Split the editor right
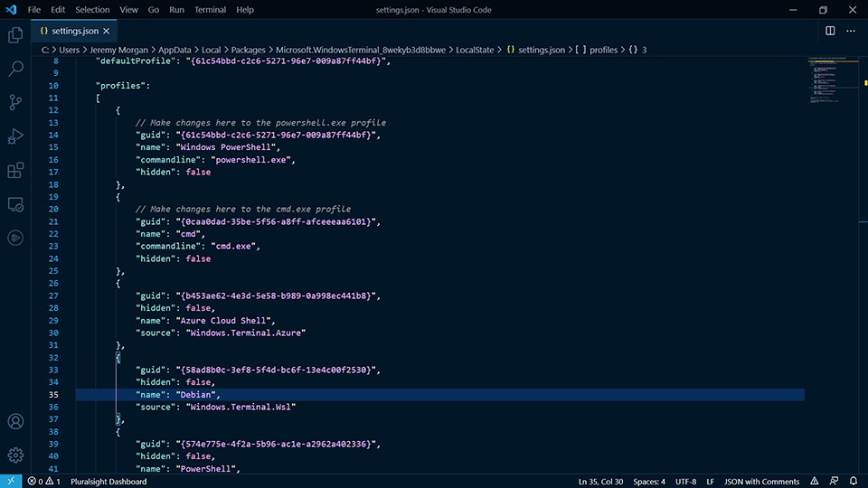 [x=830, y=31]
